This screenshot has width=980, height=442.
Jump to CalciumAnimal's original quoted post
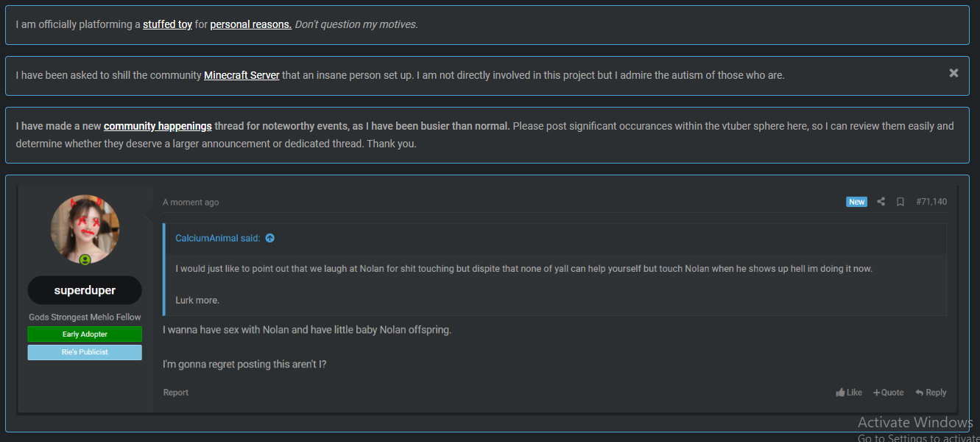pyautogui.click(x=269, y=238)
